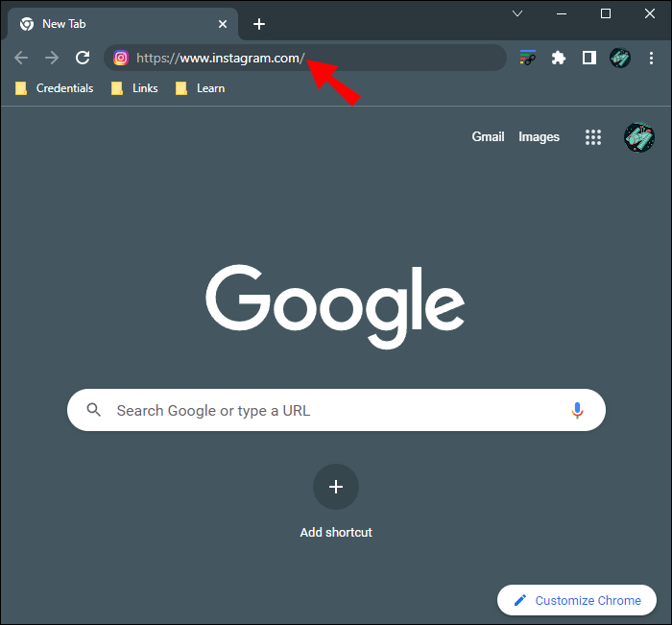
Task: Open the Chrome three-dot menu
Action: (651, 58)
